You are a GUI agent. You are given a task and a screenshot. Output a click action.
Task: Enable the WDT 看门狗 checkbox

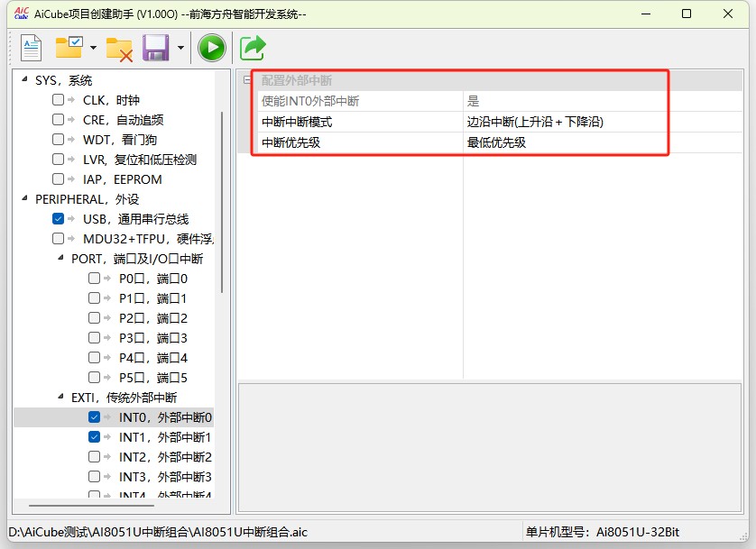pos(58,139)
